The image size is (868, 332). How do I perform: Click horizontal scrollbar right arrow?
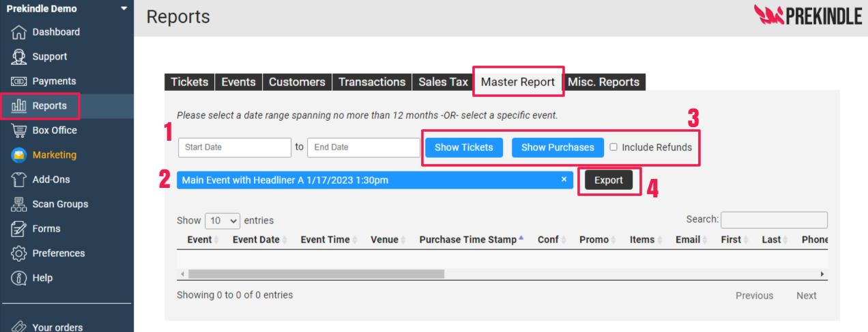pyautogui.click(x=822, y=274)
